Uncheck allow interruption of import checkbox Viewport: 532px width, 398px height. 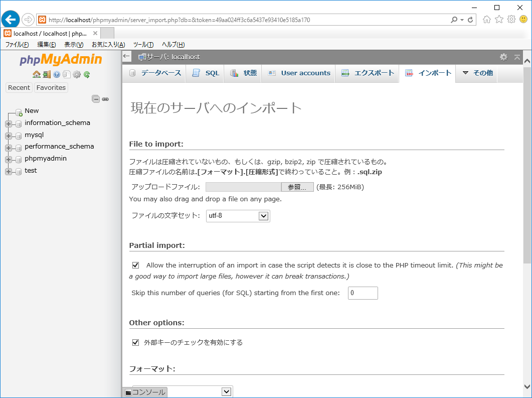(x=135, y=265)
